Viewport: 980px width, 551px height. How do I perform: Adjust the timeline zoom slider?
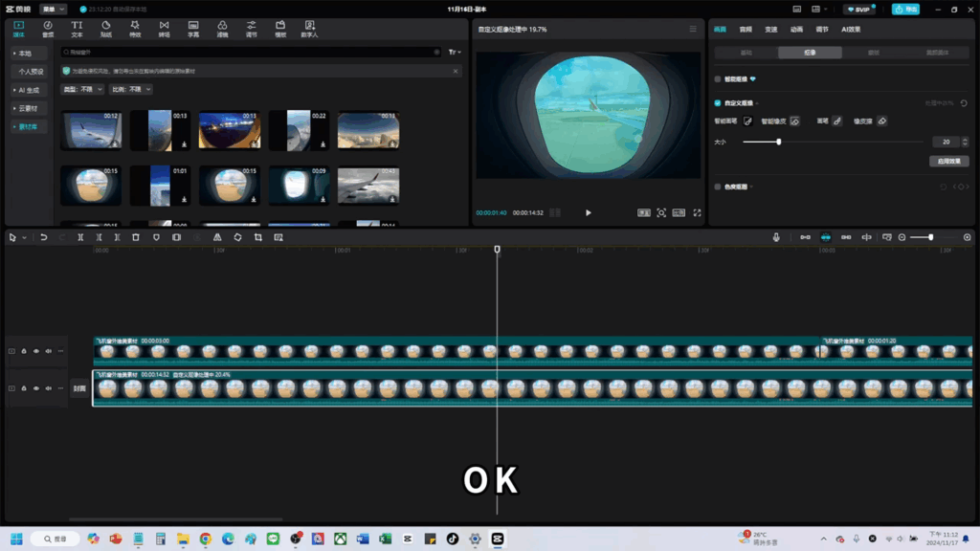point(930,237)
